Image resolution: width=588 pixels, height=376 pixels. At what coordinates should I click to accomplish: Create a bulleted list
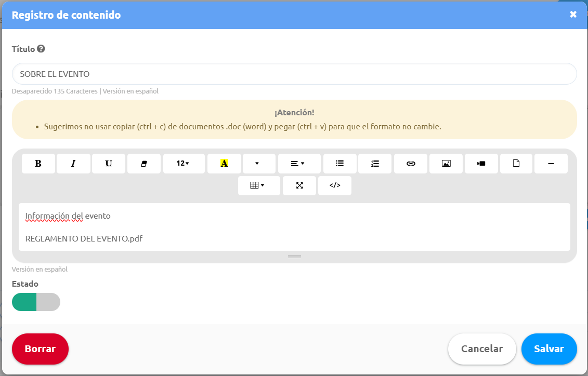(339, 163)
